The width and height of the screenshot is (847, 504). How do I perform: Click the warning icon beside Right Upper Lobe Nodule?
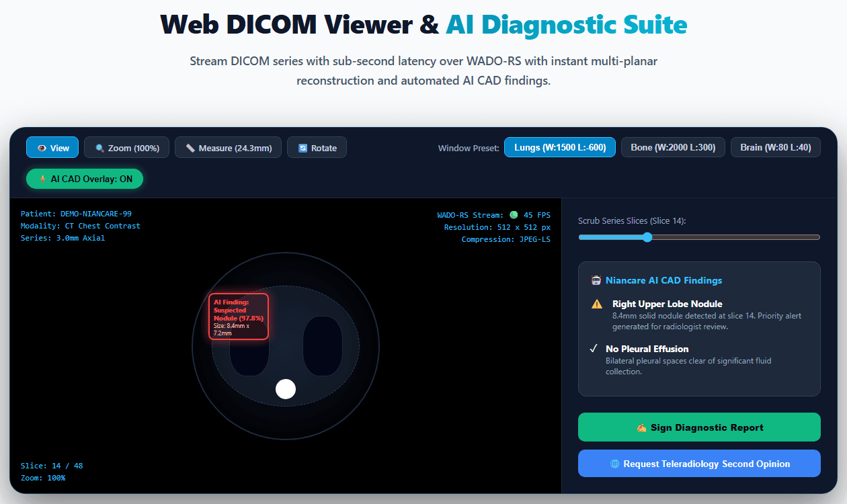click(x=596, y=304)
